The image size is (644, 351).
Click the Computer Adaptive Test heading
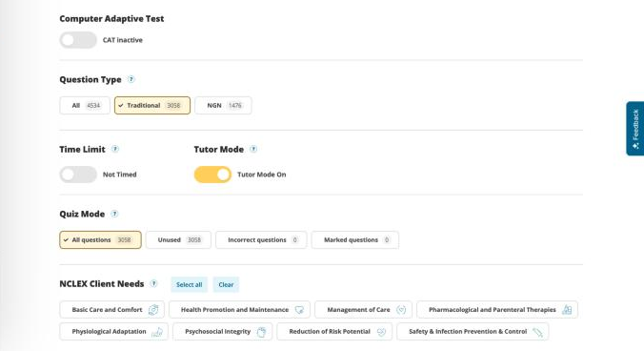(111, 18)
